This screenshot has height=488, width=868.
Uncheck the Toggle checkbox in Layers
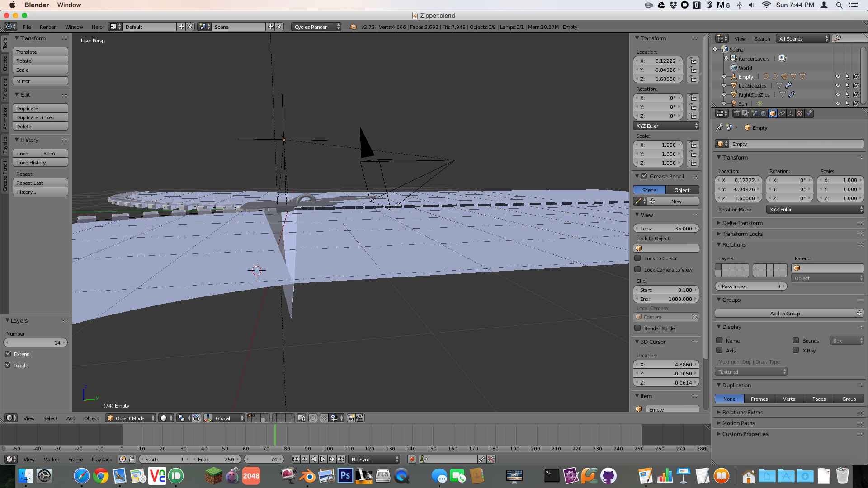[8, 366]
